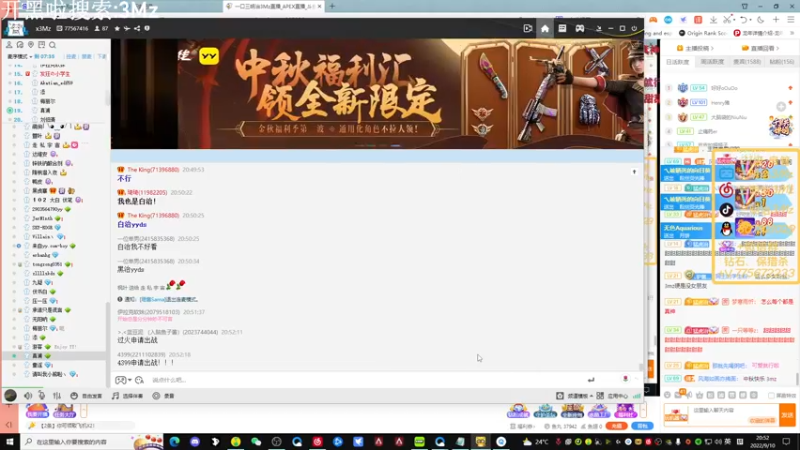Click the orange send button in browser chat
This screenshot has height=450, width=800.
(x=787, y=415)
